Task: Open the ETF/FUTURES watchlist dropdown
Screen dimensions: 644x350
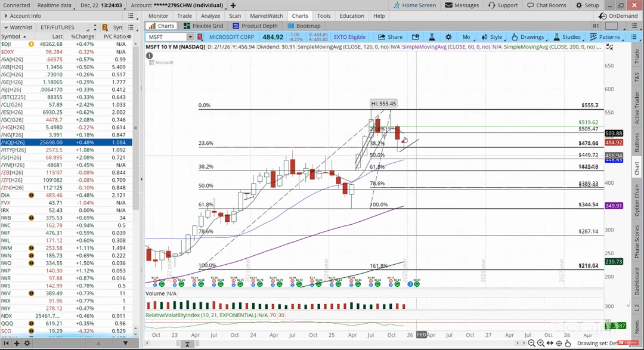Action: pyautogui.click(x=64, y=27)
